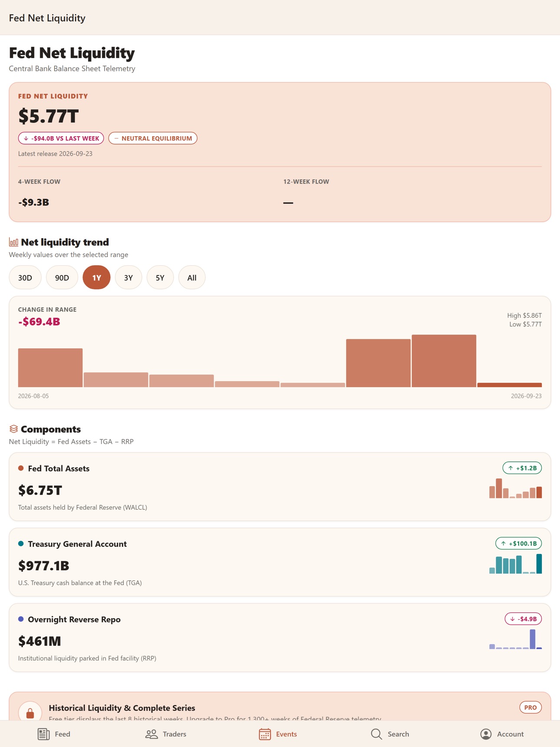Click the -$9.3B 4-week flow value
560x747 pixels.
click(33, 202)
